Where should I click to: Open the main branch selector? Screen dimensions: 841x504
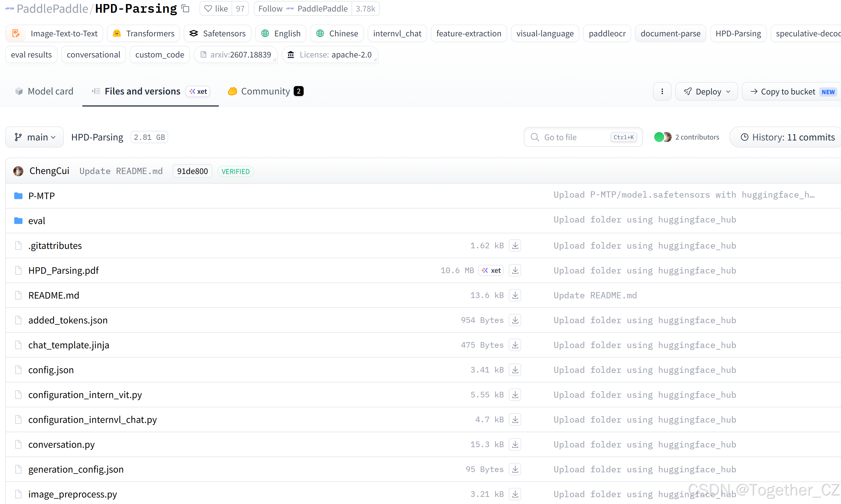pos(34,137)
